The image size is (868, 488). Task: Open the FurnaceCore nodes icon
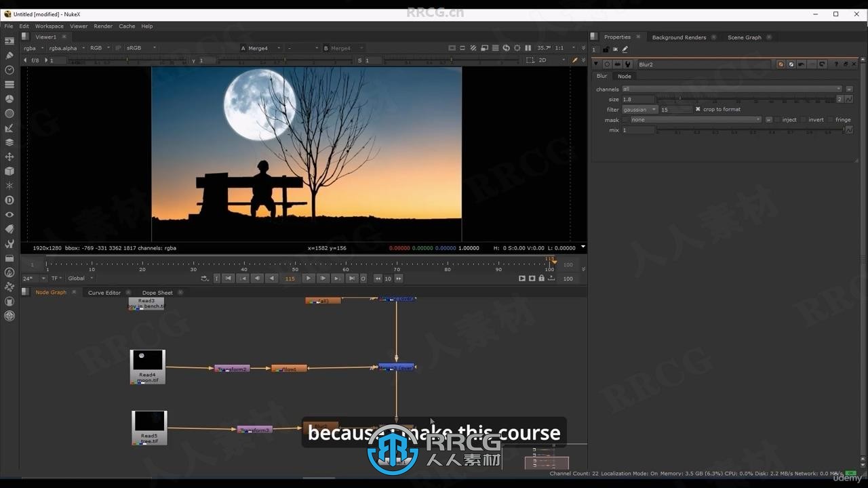coord(9,272)
